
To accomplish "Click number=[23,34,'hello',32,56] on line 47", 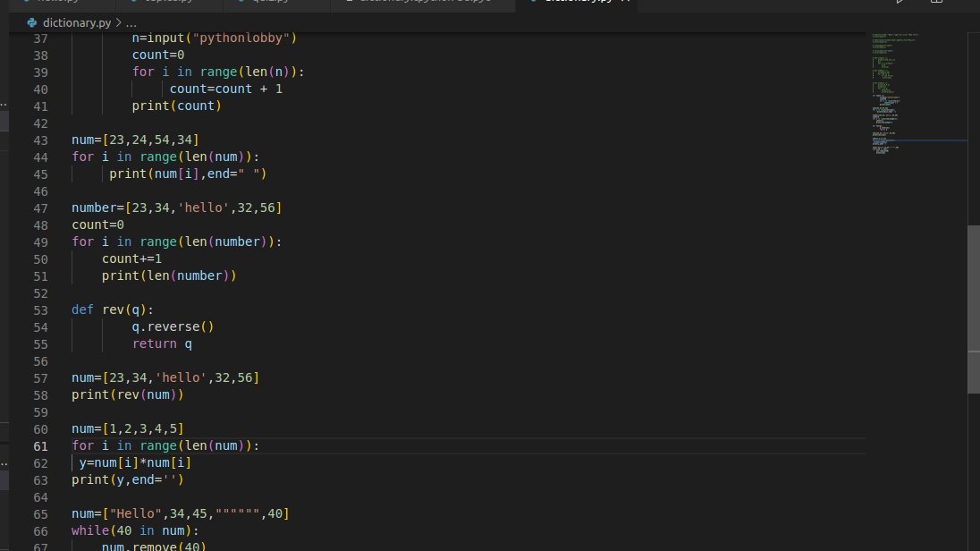I will click(x=177, y=208).
